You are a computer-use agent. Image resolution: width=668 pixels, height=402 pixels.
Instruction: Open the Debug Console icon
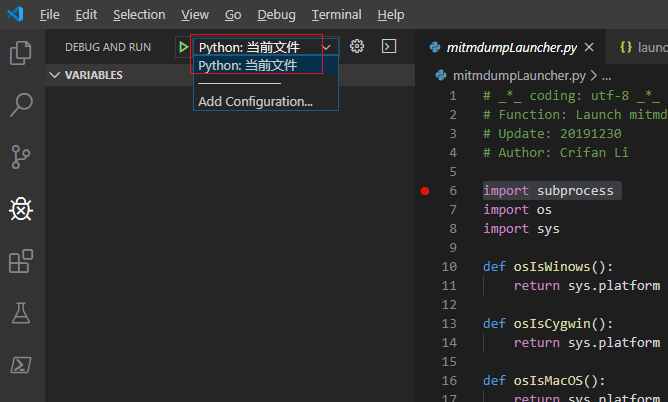pos(389,47)
